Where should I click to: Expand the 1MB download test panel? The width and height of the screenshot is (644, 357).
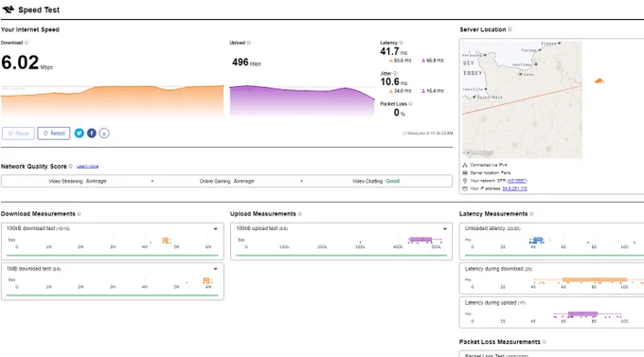coord(215,269)
